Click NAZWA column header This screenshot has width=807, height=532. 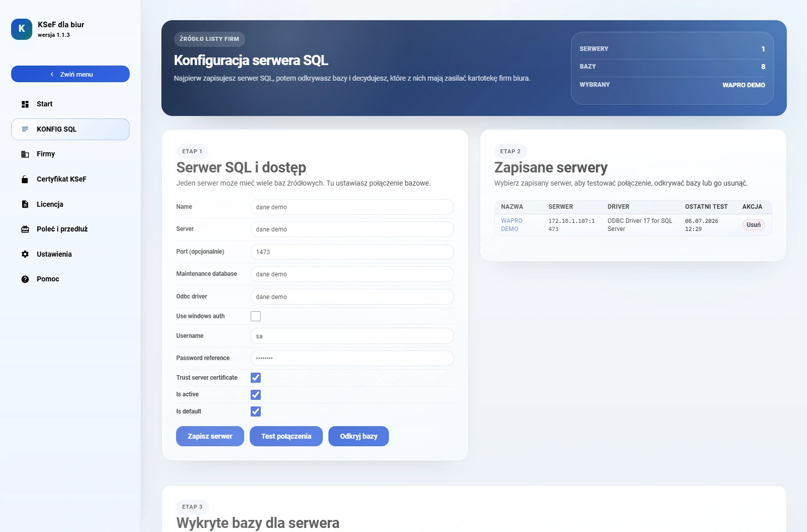(512, 207)
